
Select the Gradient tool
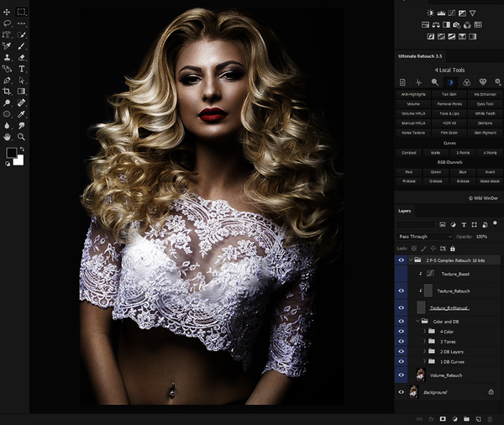pyautogui.click(x=21, y=92)
